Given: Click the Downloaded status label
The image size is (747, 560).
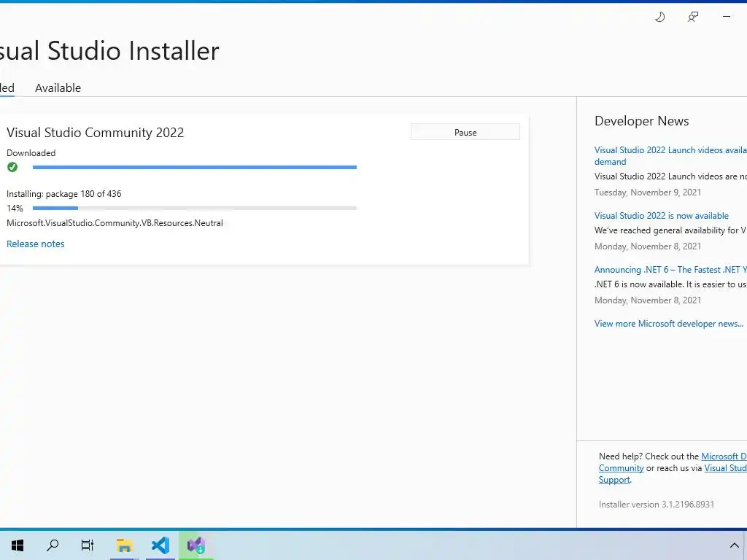Looking at the screenshot, I should pyautogui.click(x=31, y=153).
